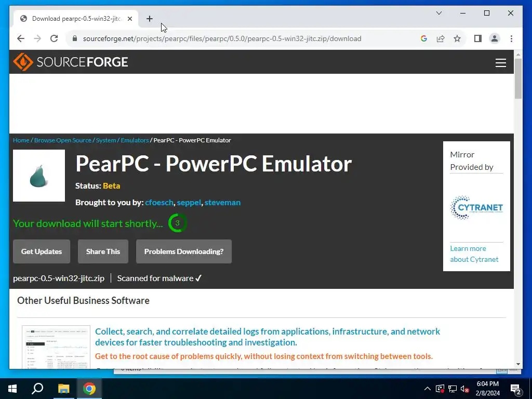Viewport: 532px width, 399px height.
Task: Show hidden system tray icons
Action: pos(428,389)
